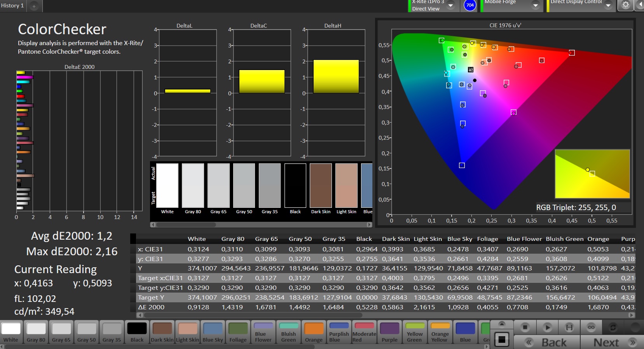Click the black pattern window icon
The width and height of the screenshot is (644, 349).
click(x=502, y=340)
